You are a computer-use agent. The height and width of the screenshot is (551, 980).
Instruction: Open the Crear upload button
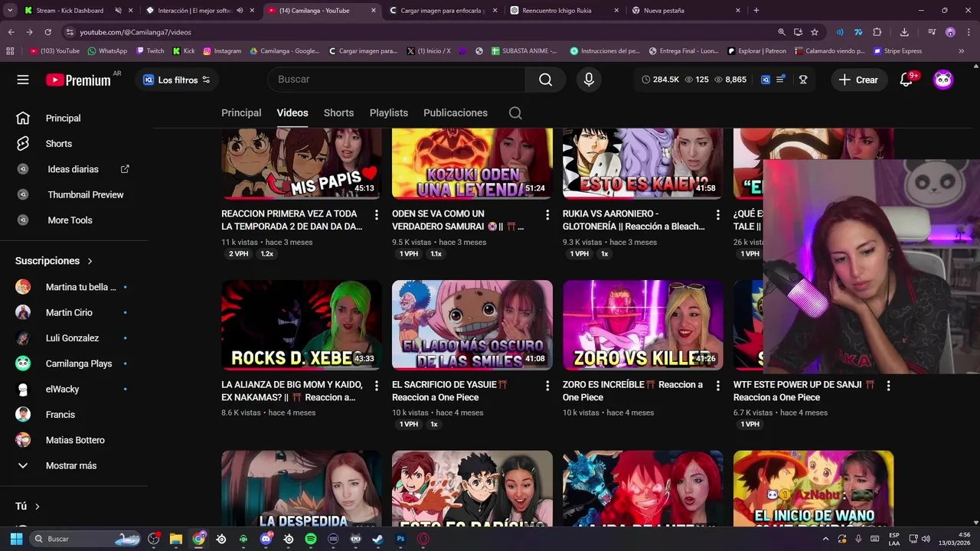pyautogui.click(x=858, y=80)
